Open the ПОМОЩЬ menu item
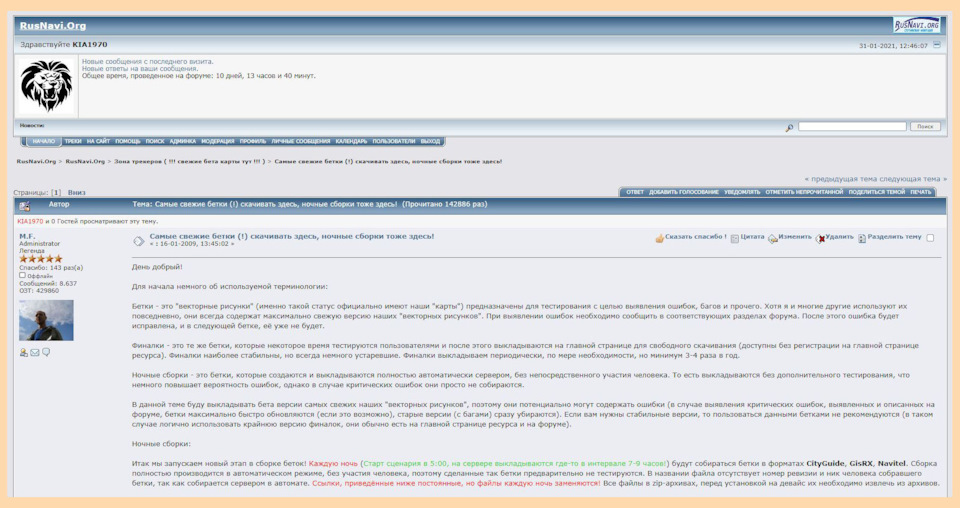Image resolution: width=960 pixels, height=508 pixels. click(128, 141)
